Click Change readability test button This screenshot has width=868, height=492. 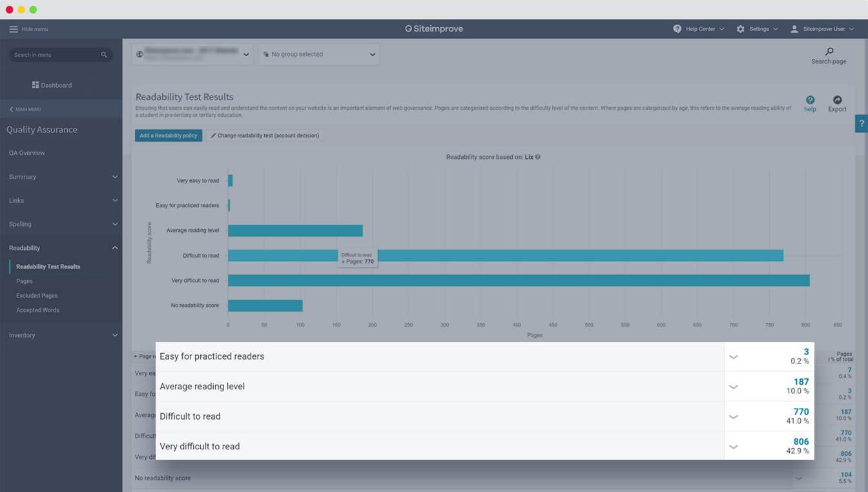point(265,136)
